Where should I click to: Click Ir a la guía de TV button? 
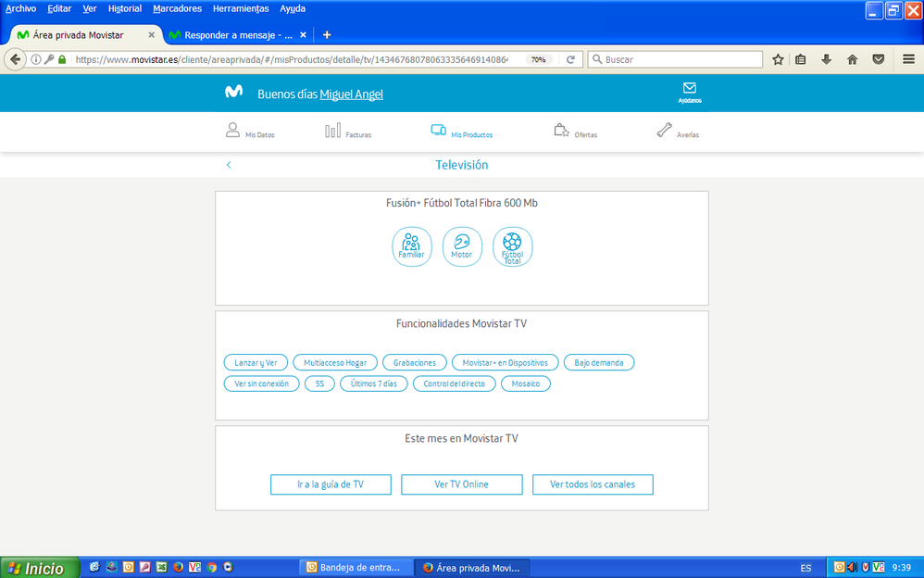pyautogui.click(x=331, y=484)
